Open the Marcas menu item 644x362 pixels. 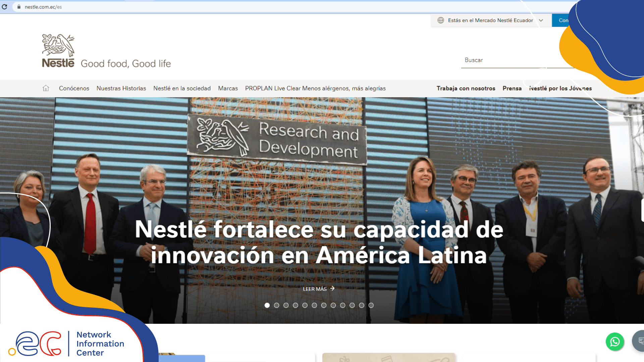tap(228, 88)
